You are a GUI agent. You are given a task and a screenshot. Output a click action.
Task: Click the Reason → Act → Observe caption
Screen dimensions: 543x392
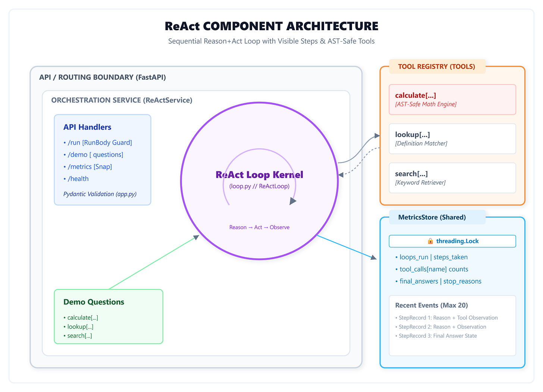pyautogui.click(x=260, y=227)
